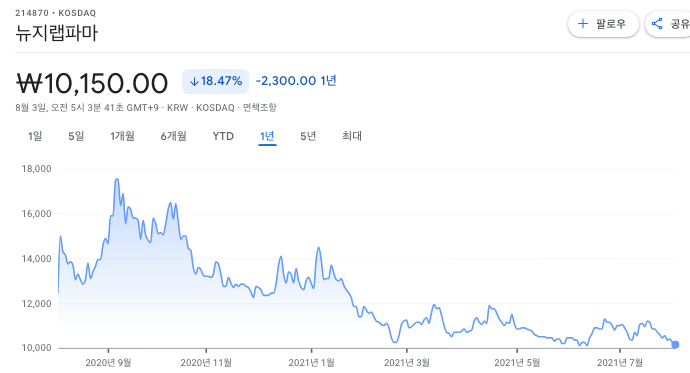The width and height of the screenshot is (690, 373).
Task: Switch to the 1개월 range tab
Action: [122, 136]
